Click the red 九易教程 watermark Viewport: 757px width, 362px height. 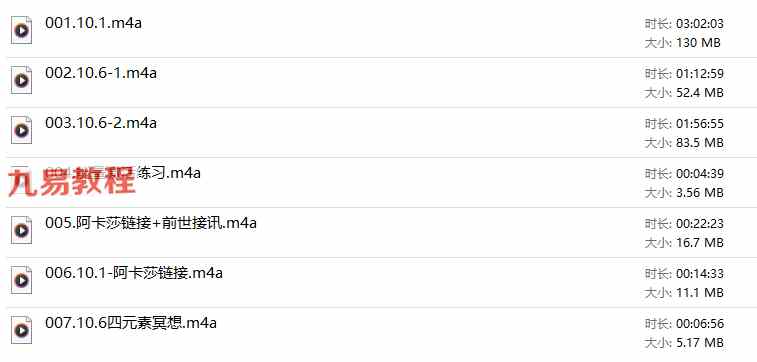tap(71, 182)
